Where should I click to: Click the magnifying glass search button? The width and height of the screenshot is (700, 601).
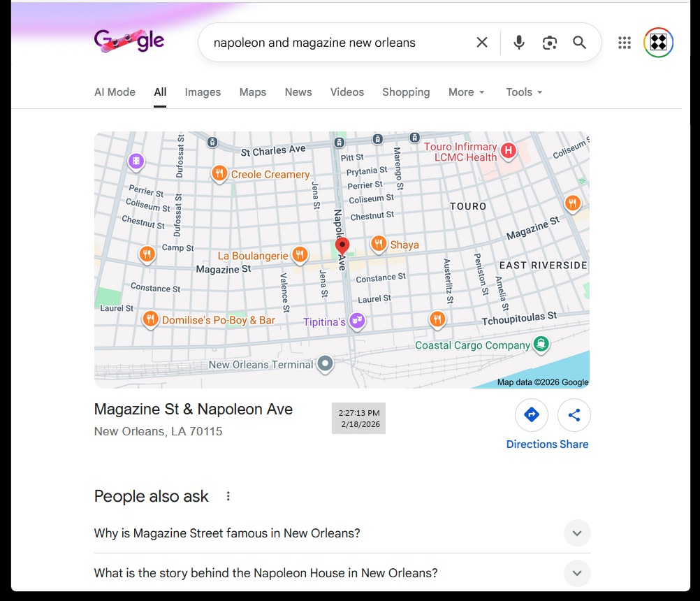pyautogui.click(x=579, y=43)
